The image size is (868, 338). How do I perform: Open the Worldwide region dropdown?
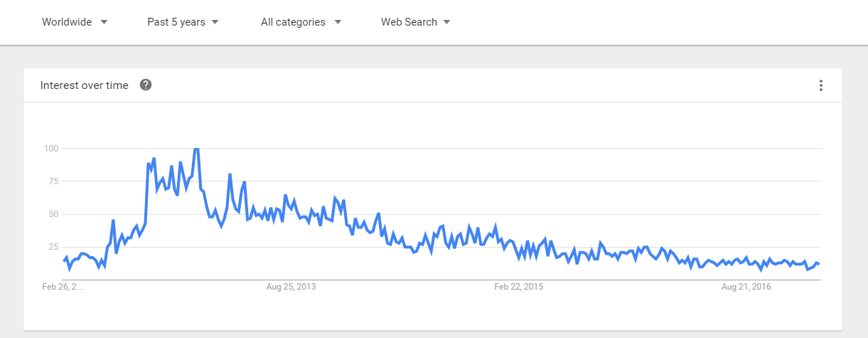[74, 22]
